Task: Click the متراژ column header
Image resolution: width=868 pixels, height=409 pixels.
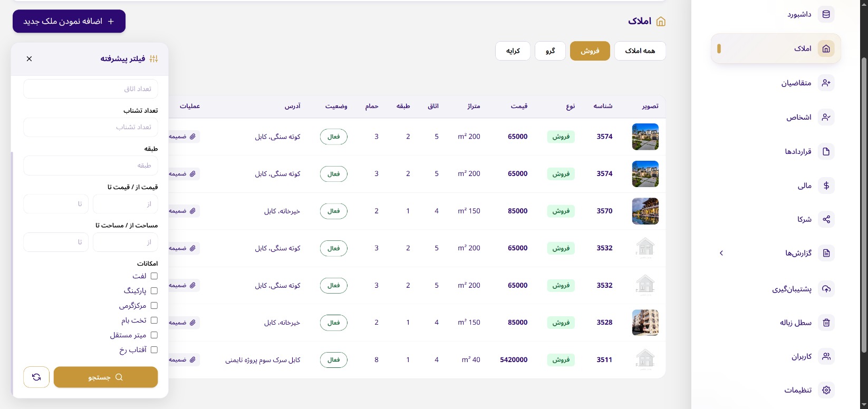Action: tap(474, 106)
